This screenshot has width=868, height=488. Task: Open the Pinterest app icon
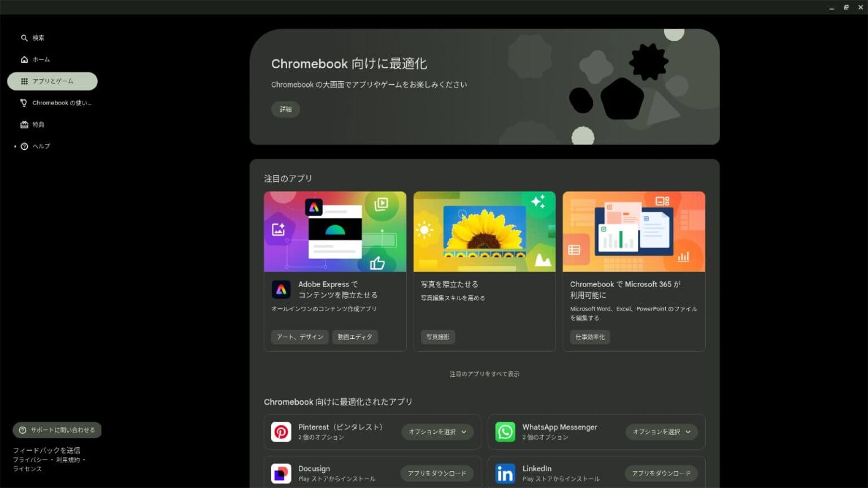tap(281, 432)
